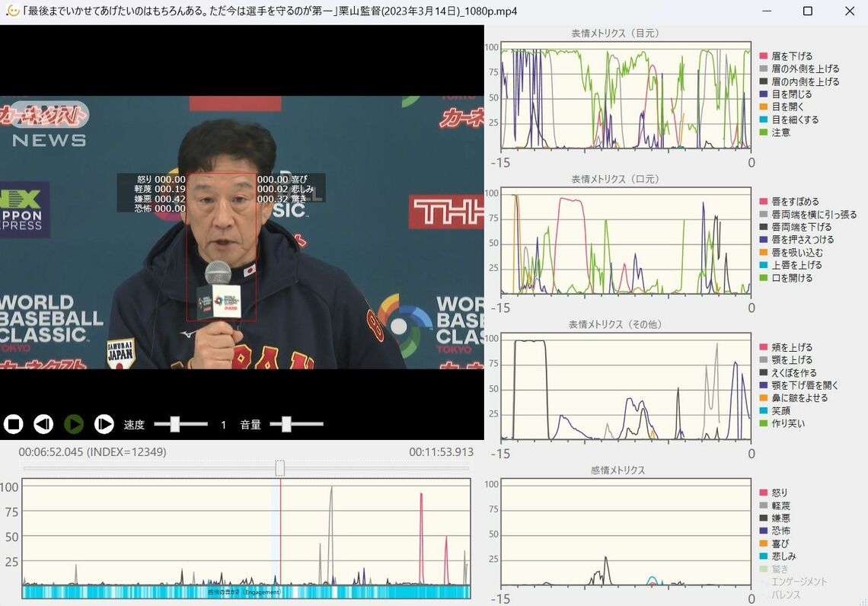
Task: Enable the greyed-out バレンス legend entry
Action: (x=780, y=595)
